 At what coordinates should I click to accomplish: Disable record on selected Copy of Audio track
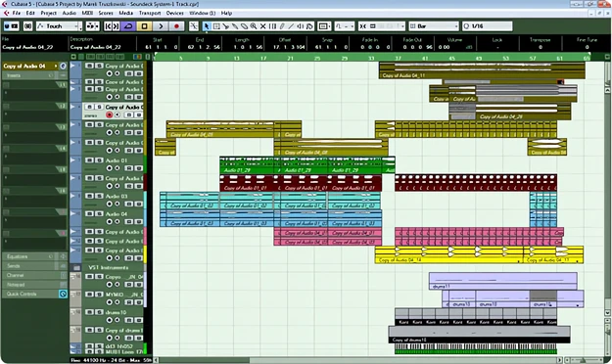click(x=110, y=114)
